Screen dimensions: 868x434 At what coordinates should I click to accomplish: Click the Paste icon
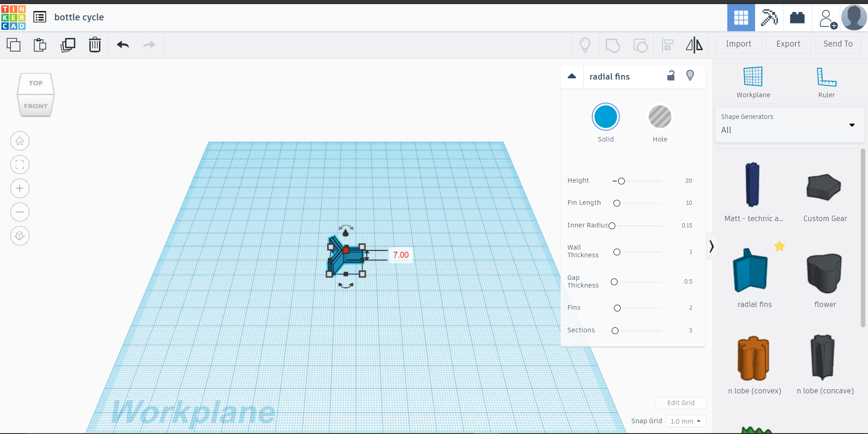[40, 45]
